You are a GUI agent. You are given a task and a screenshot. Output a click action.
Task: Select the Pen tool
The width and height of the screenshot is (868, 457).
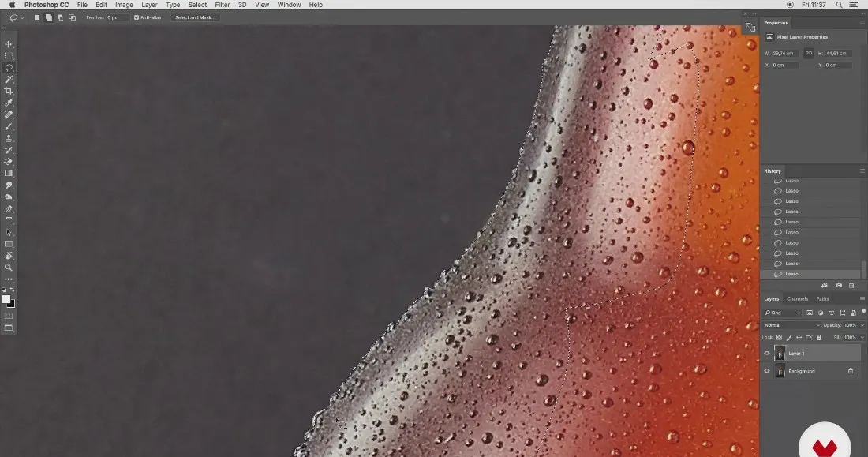[9, 209]
